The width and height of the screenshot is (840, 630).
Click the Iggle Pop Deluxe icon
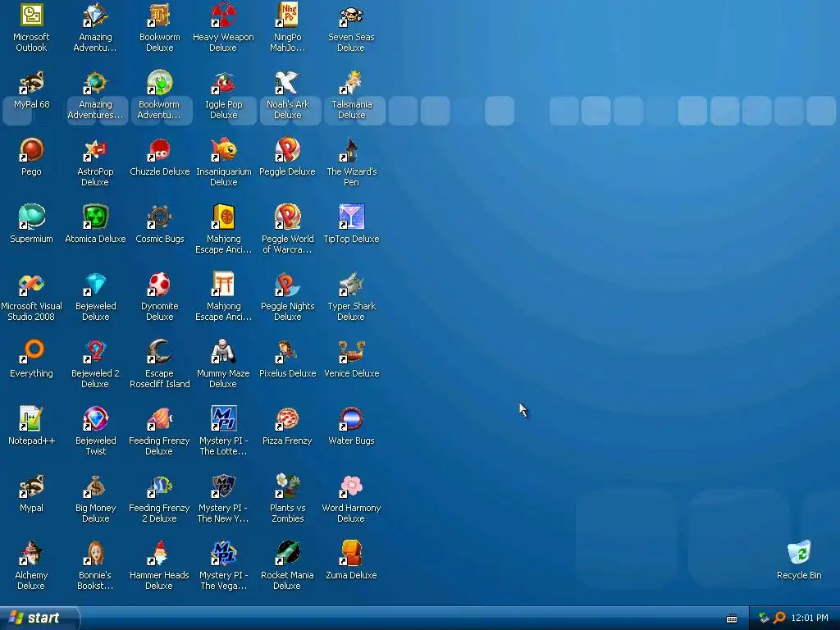click(x=223, y=83)
